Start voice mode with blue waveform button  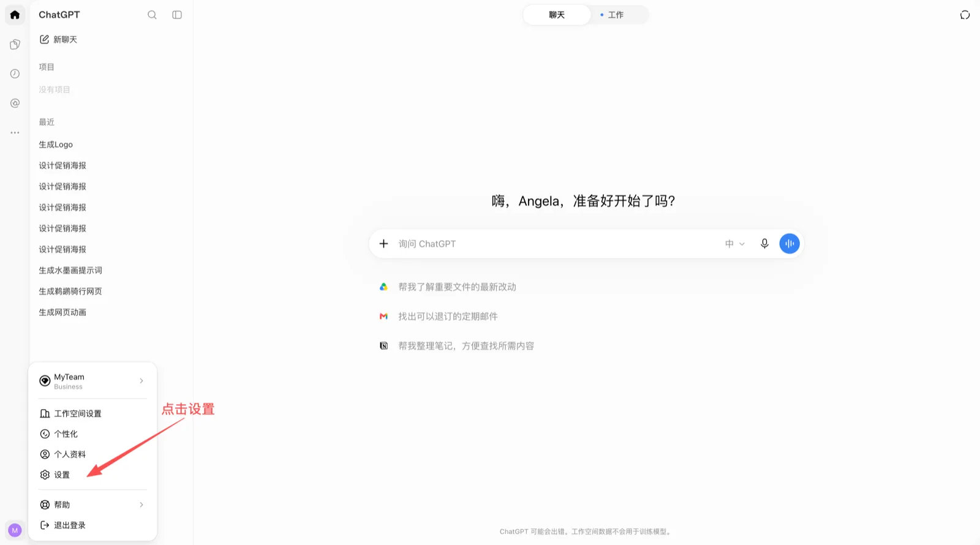tap(790, 244)
